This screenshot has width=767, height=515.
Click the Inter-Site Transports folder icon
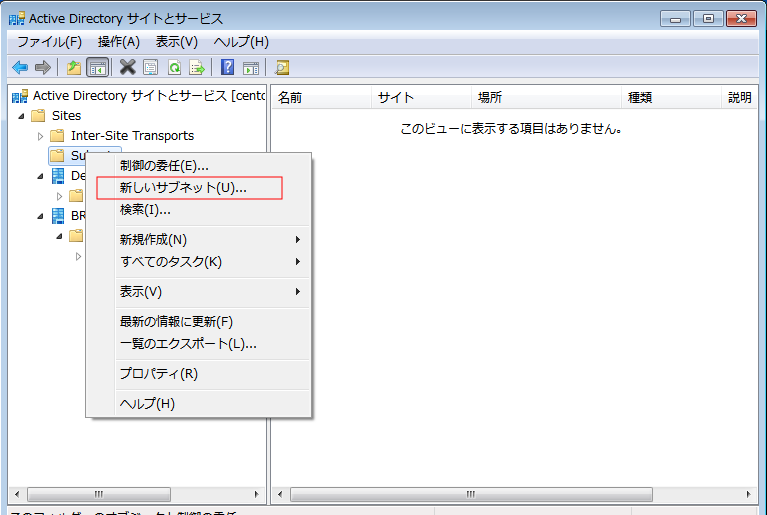(x=57, y=135)
